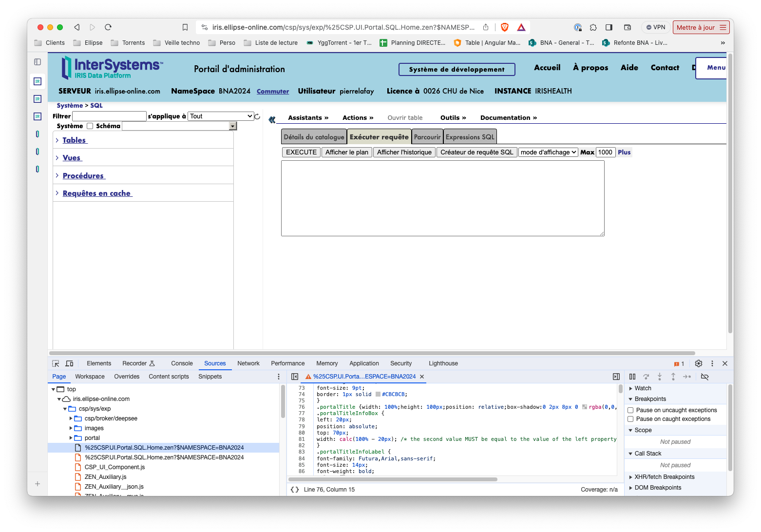Toggle the device toolbar icon in DevTools

click(x=69, y=363)
